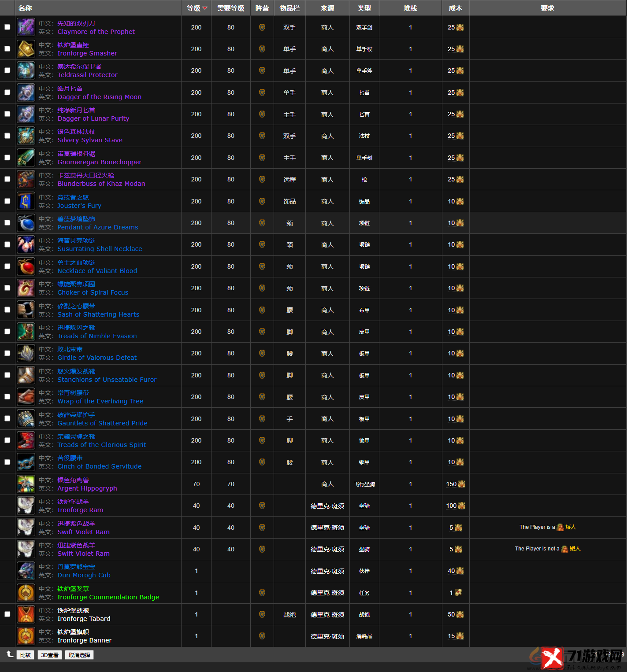The height and width of the screenshot is (672, 627).
Task: Open the Treads of the Glorious Spirit link
Action: point(101,445)
